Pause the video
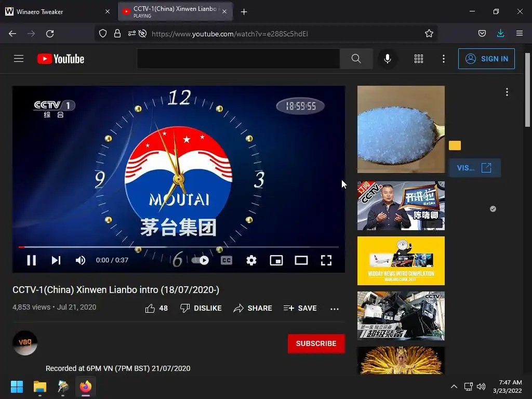The image size is (532, 399). [x=32, y=260]
